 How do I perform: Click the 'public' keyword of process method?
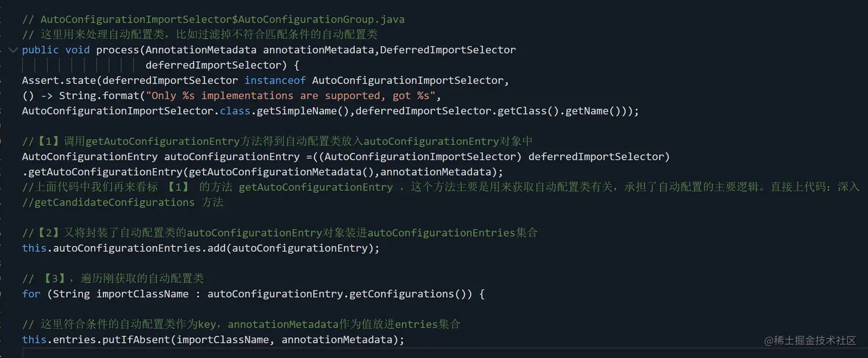click(x=40, y=50)
